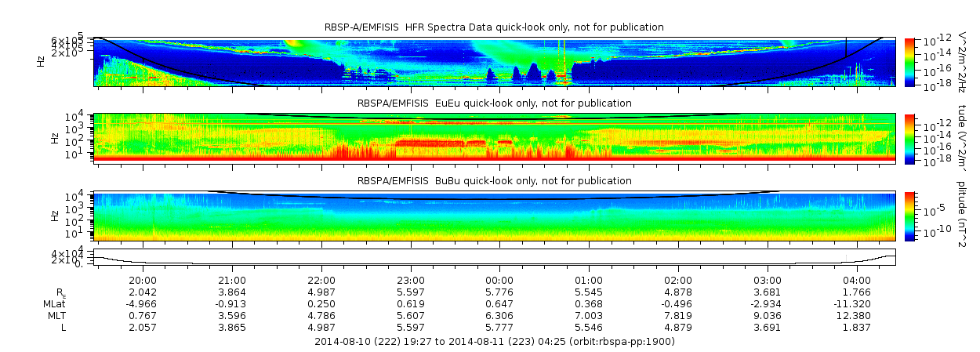The height and width of the screenshot is (352, 980).
Task: Select the EuEu spectrogram colorbar
Action: (909, 138)
